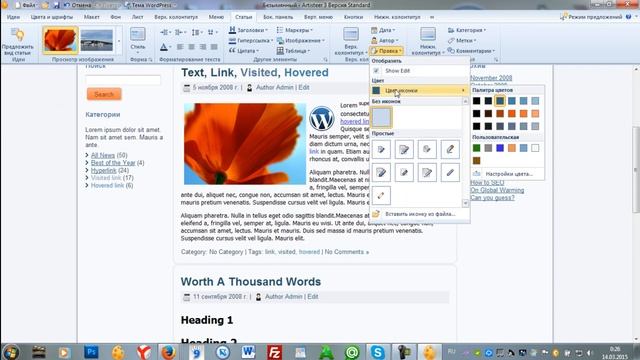640x360 pixels.
Task: Open the Дата dropdown
Action: (383, 30)
